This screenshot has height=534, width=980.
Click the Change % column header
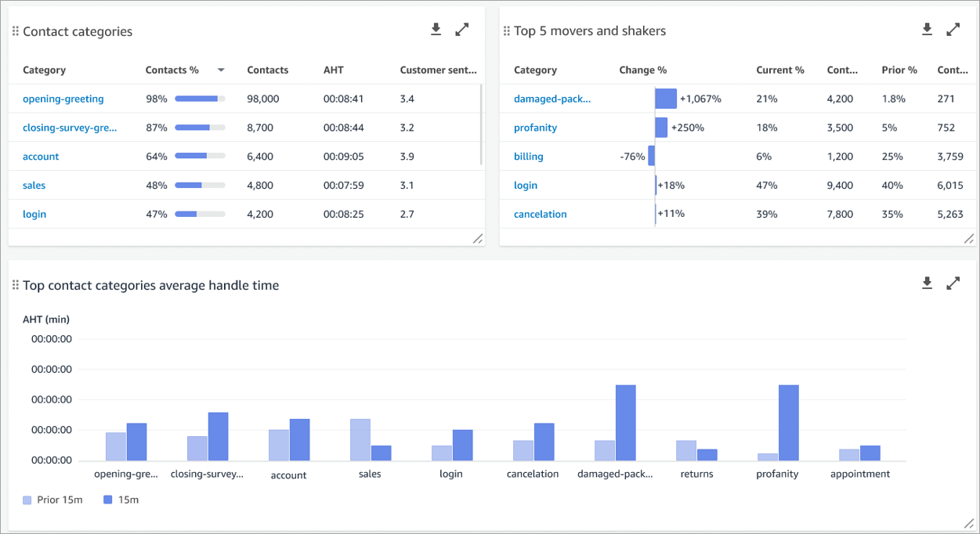642,70
